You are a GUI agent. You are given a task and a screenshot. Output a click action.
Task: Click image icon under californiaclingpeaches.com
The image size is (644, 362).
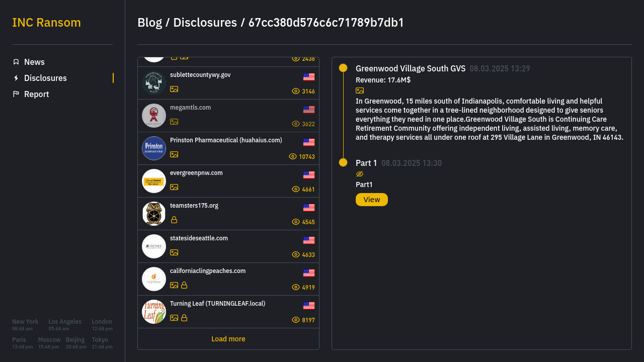tap(174, 285)
